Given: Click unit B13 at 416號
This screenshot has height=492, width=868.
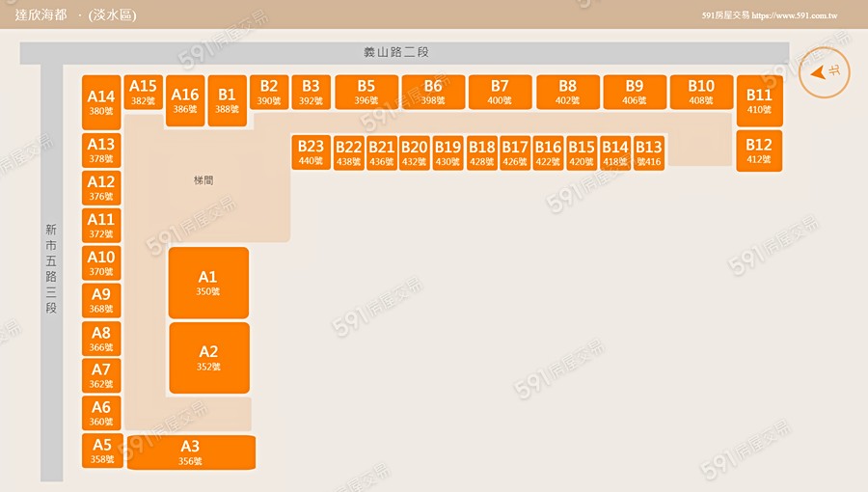Looking at the screenshot, I should point(648,152).
